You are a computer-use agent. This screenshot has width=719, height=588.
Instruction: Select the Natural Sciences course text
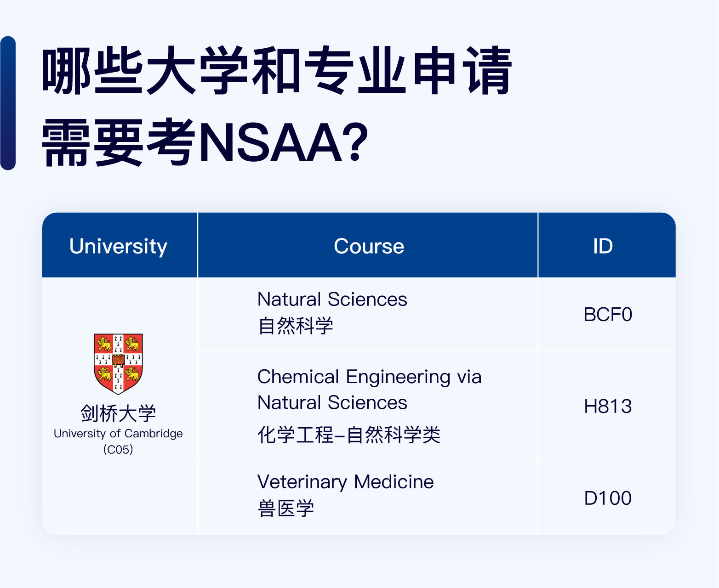pyautogui.click(x=332, y=300)
